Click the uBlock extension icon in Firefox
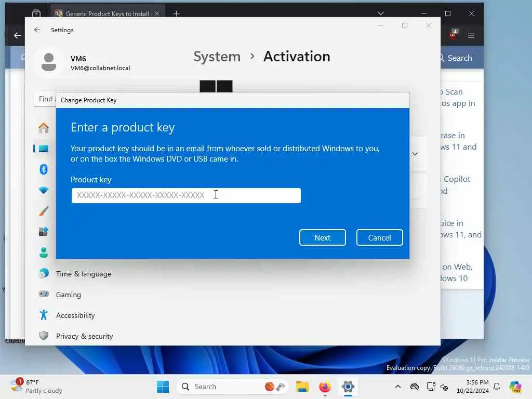532x399 pixels. coord(453,34)
